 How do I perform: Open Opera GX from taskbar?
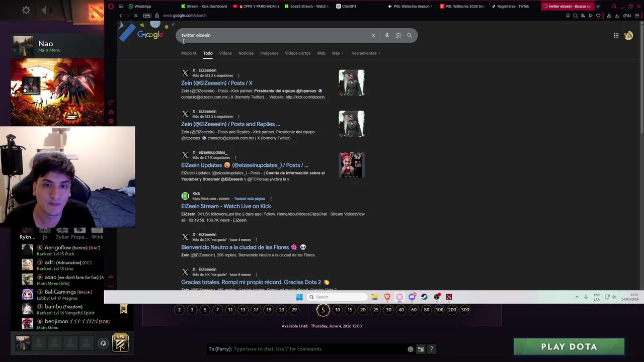coord(399,297)
